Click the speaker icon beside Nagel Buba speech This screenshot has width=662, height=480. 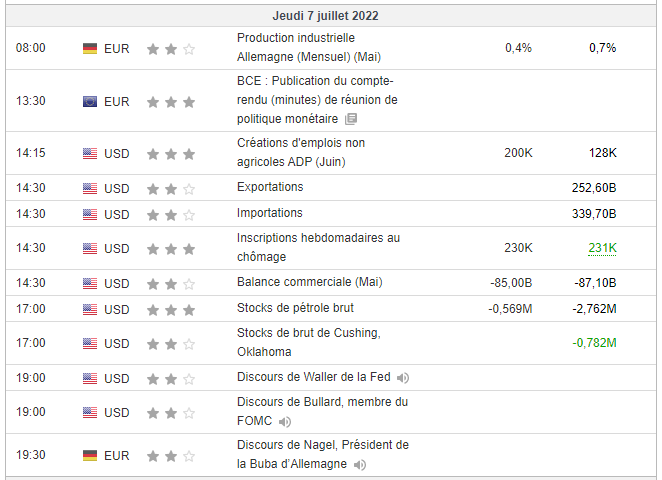pos(360,465)
